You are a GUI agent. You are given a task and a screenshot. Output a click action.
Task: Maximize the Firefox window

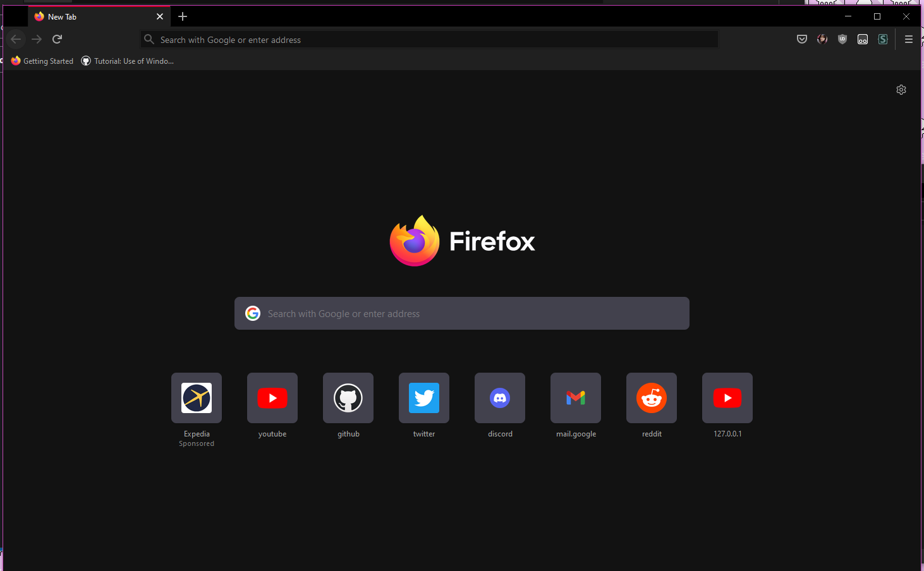click(x=877, y=16)
